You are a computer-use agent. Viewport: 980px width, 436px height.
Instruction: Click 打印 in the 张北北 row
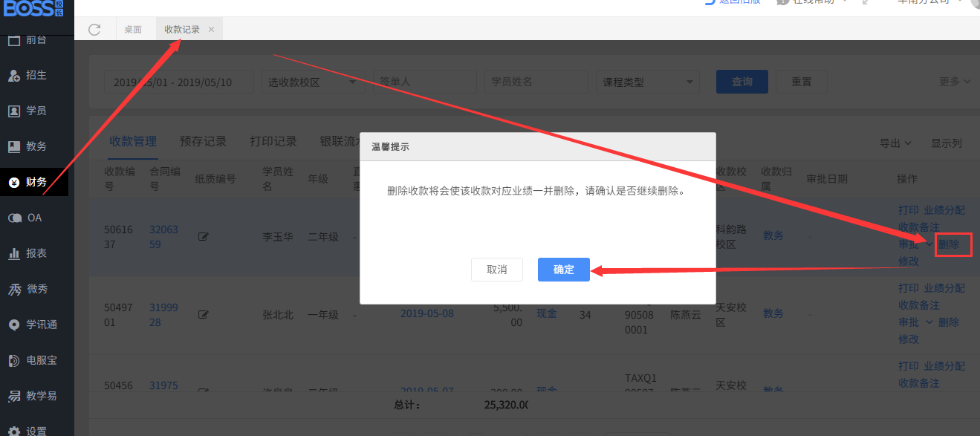pyautogui.click(x=909, y=288)
